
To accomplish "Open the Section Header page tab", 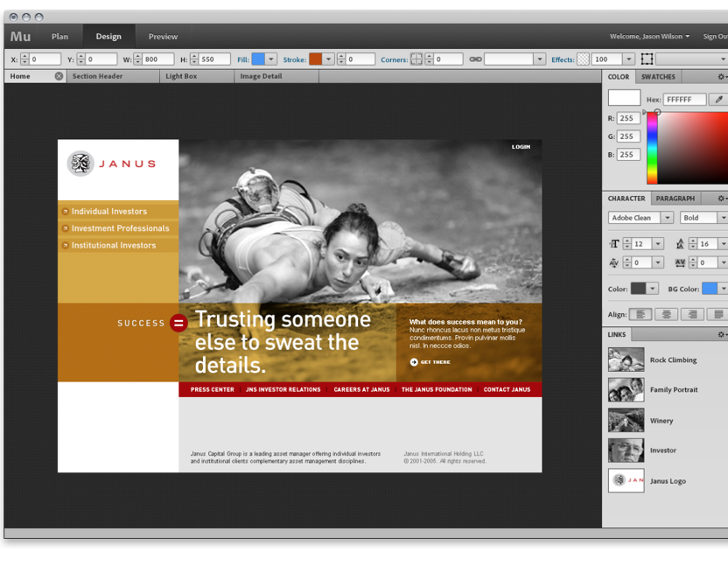I will pyautogui.click(x=113, y=76).
